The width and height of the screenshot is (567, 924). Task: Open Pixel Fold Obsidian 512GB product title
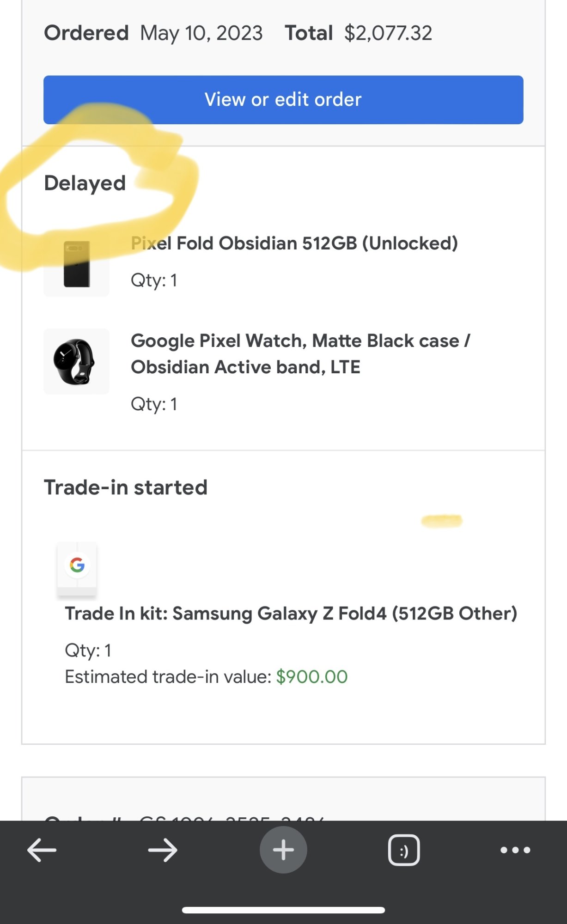point(294,243)
